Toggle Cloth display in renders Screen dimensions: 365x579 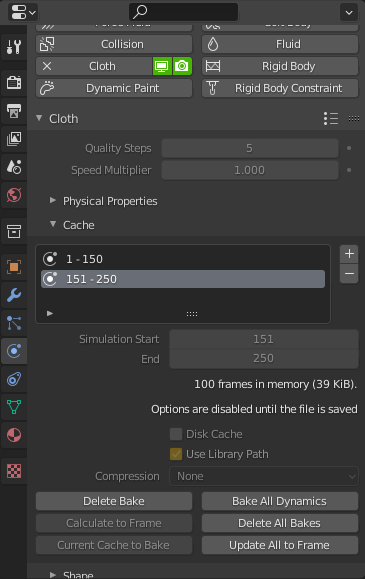tap(182, 66)
